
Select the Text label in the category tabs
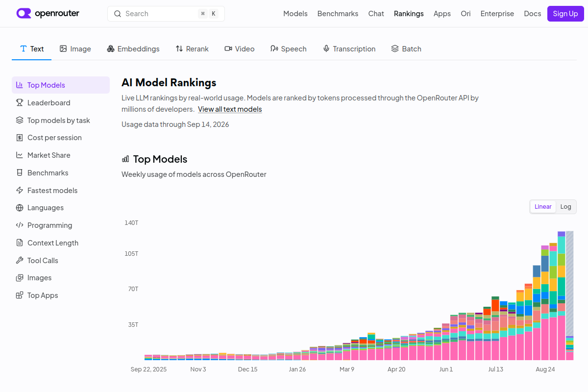[x=37, y=49]
